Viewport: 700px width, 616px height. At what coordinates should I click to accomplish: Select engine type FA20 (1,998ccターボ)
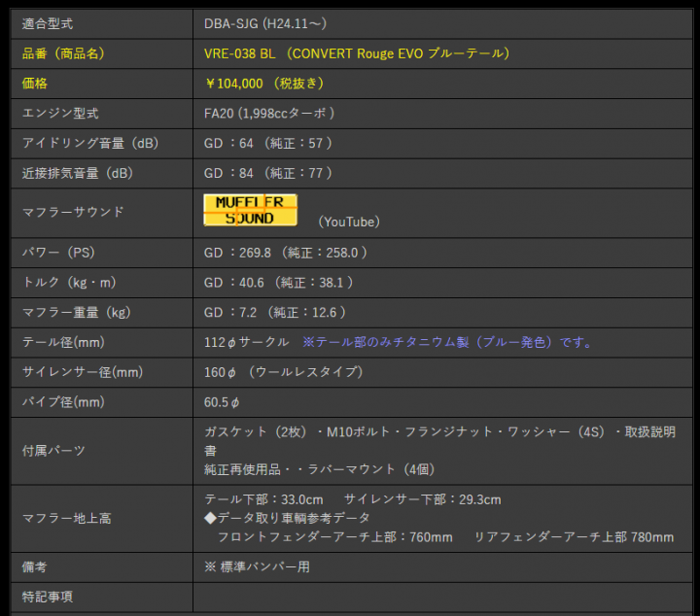(x=269, y=114)
